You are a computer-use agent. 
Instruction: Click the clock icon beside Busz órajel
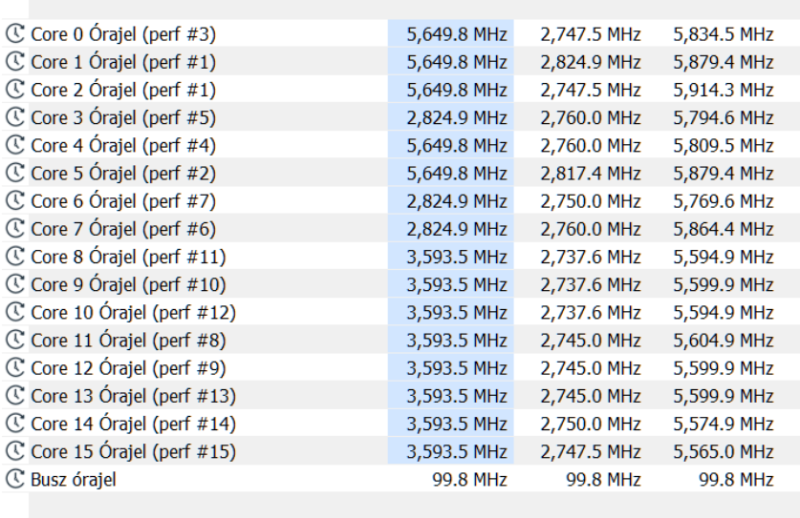coord(15,479)
